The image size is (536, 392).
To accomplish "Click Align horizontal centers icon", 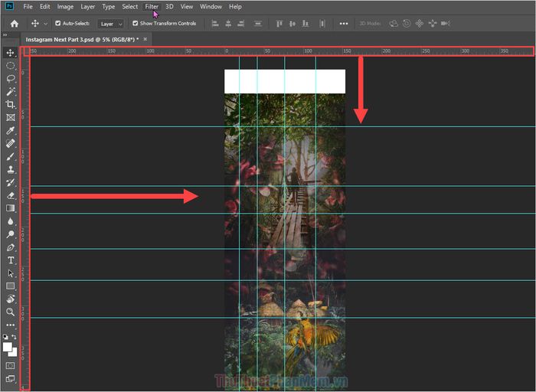I will 228,24.
